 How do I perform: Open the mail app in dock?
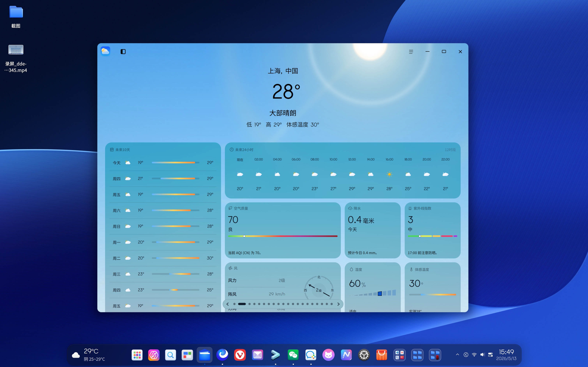[x=258, y=355]
